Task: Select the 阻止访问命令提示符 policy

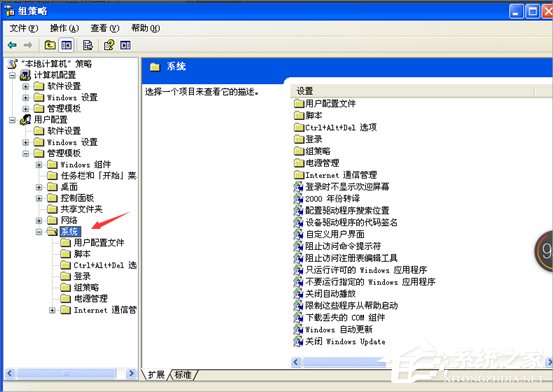Action: (x=337, y=246)
